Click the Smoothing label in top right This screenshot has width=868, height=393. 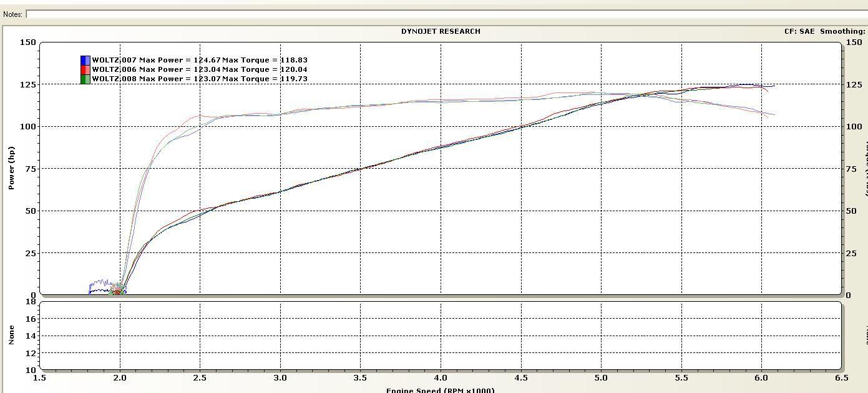(x=842, y=31)
